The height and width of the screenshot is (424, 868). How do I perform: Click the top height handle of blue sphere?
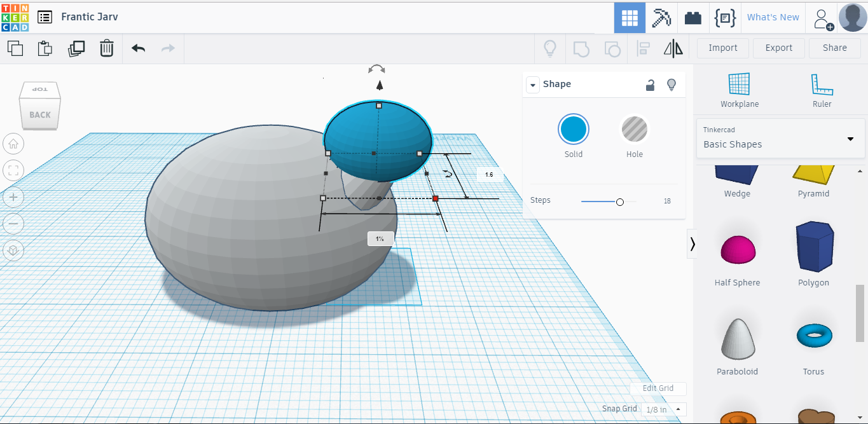pos(379,106)
